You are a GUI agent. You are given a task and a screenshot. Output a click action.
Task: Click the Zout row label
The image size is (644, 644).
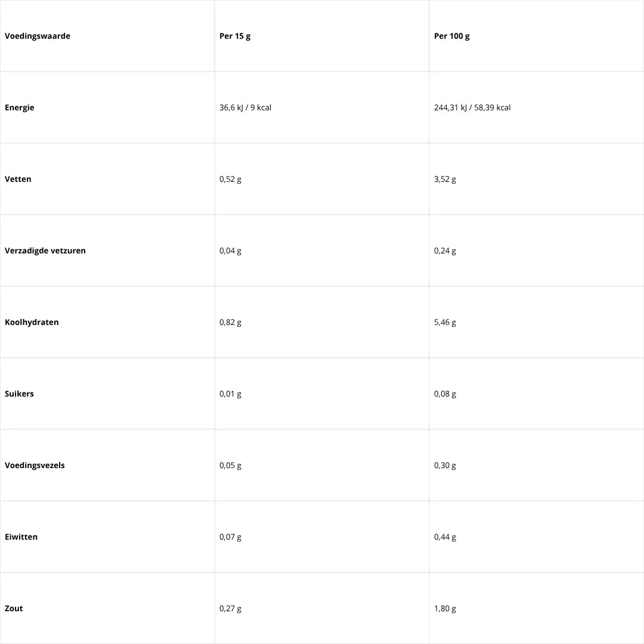click(14, 609)
